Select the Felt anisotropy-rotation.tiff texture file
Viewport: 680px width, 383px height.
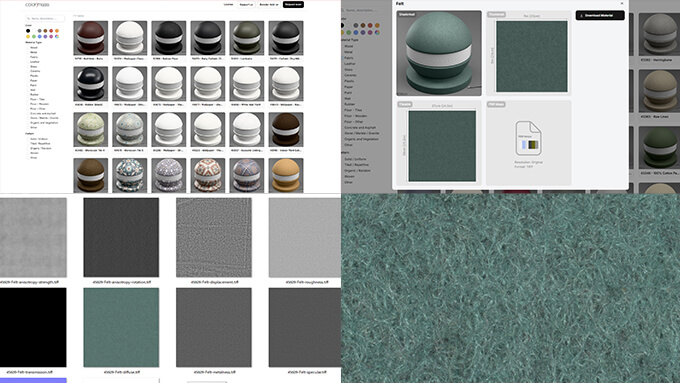point(121,238)
